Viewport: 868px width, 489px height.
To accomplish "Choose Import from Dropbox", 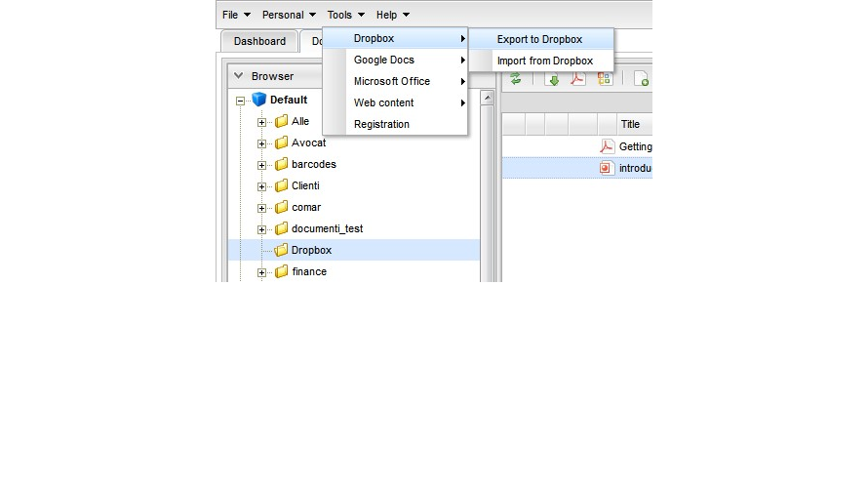I will pyautogui.click(x=541, y=61).
